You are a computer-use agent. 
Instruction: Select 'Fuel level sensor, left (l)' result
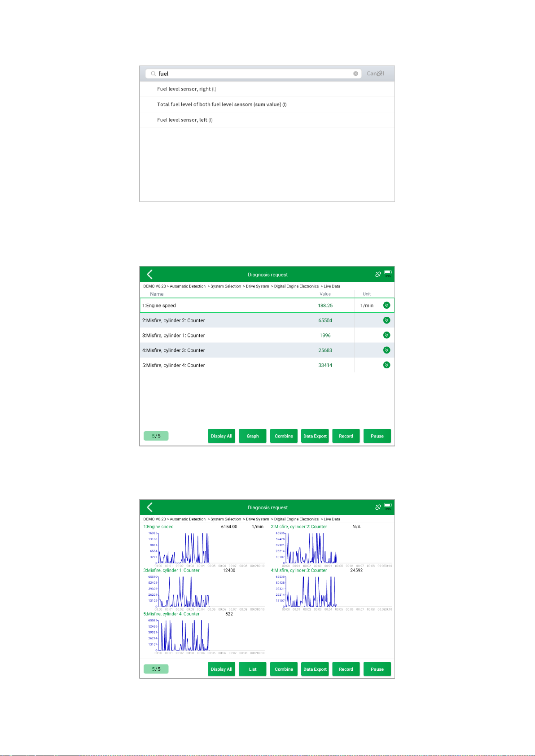[x=267, y=120]
